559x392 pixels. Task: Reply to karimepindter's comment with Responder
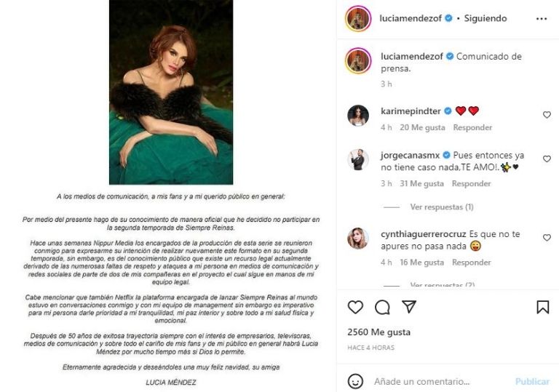point(472,127)
